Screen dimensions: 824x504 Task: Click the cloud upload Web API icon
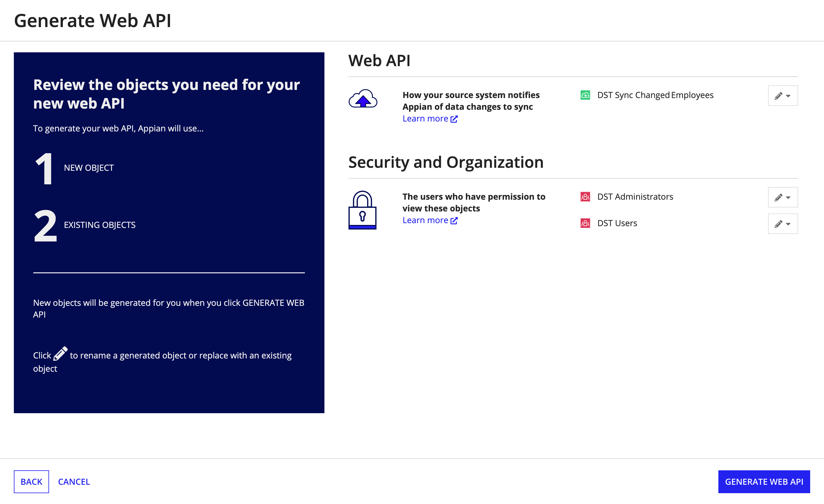point(363,98)
